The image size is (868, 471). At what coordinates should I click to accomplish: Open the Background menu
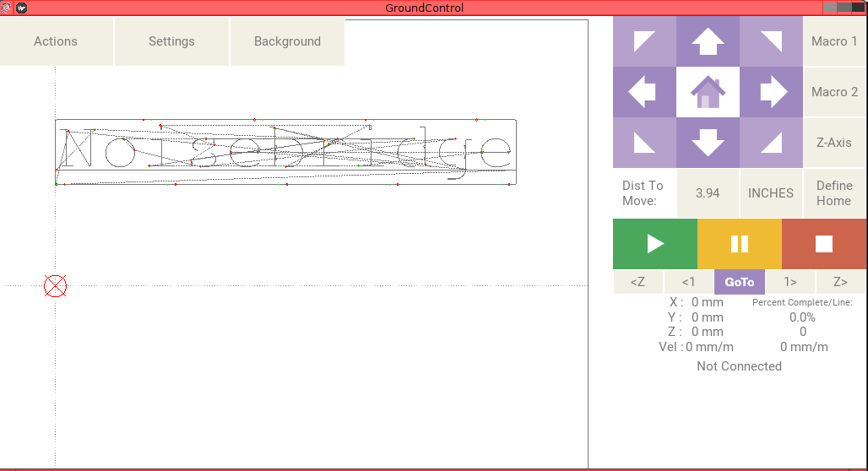(x=287, y=41)
